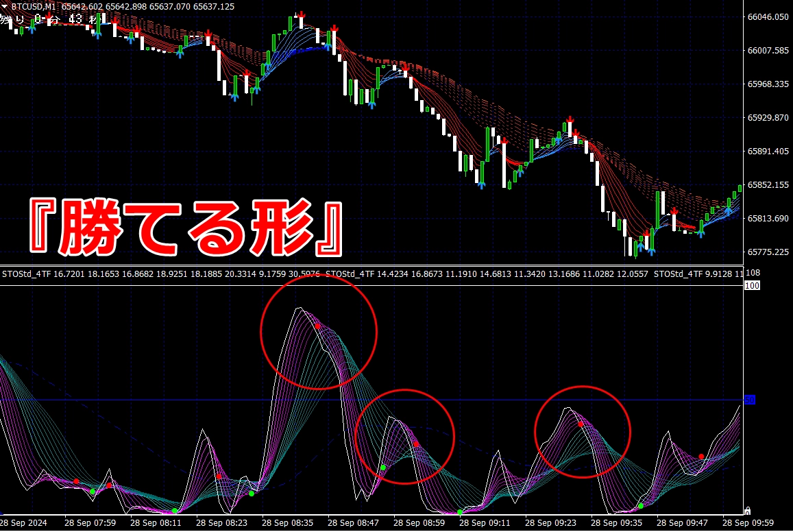
Task: Click the STOStd_4TF 9.9128 indicator label
Action: [x=694, y=274]
